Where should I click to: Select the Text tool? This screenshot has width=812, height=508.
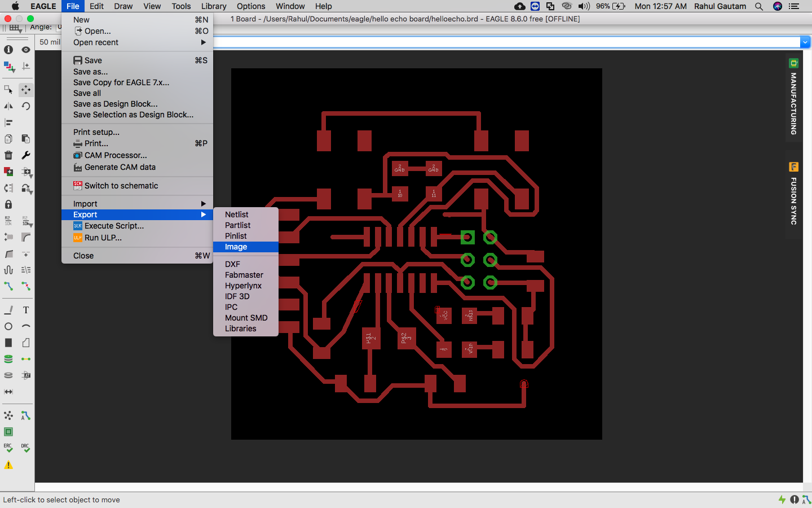click(x=26, y=310)
